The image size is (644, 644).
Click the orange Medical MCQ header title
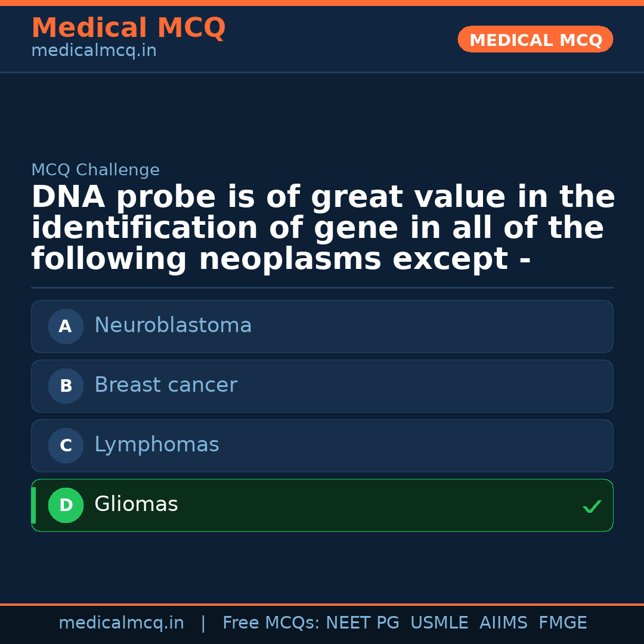(x=128, y=28)
